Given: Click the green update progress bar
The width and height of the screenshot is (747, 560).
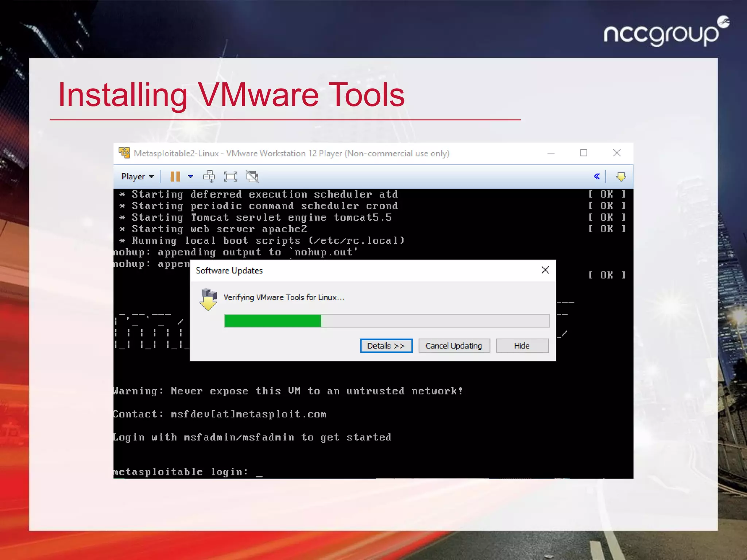Looking at the screenshot, I should pyautogui.click(x=387, y=321).
